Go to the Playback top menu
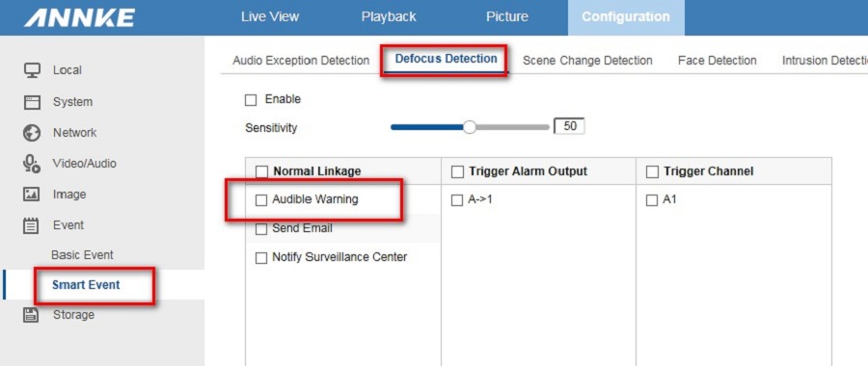 coord(389,16)
